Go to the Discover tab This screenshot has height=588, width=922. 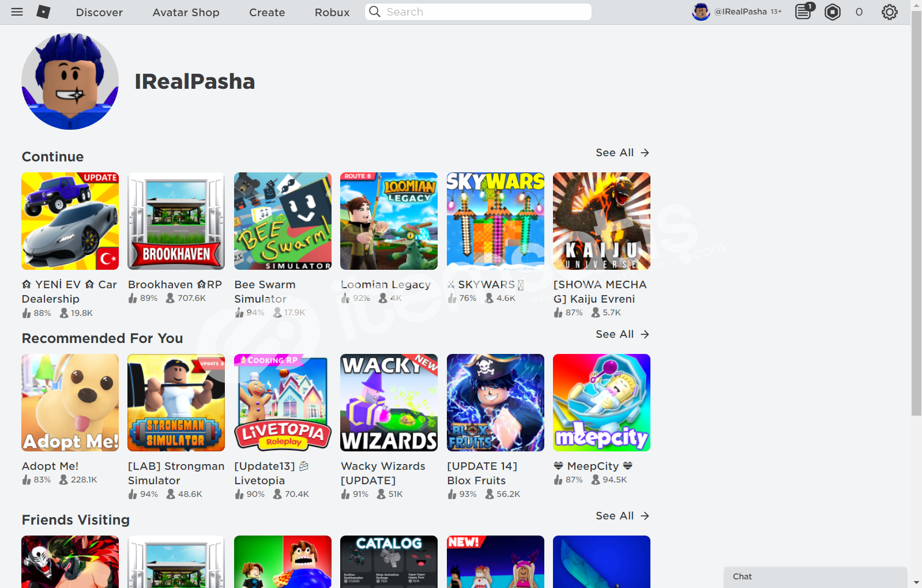pos(99,12)
